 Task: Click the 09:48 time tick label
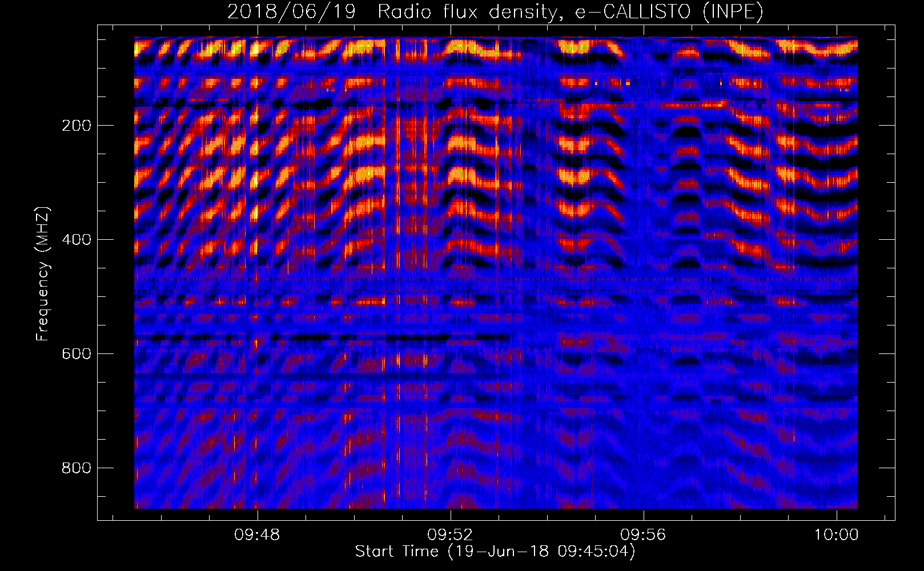(x=258, y=535)
